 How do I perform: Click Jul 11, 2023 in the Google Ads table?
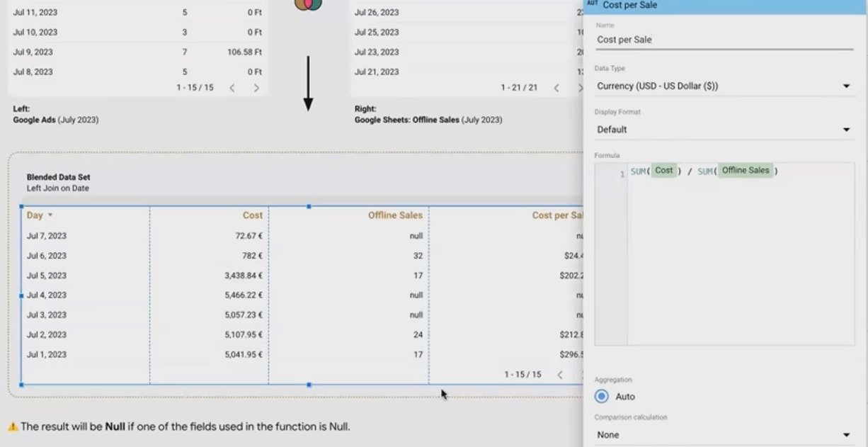point(35,13)
